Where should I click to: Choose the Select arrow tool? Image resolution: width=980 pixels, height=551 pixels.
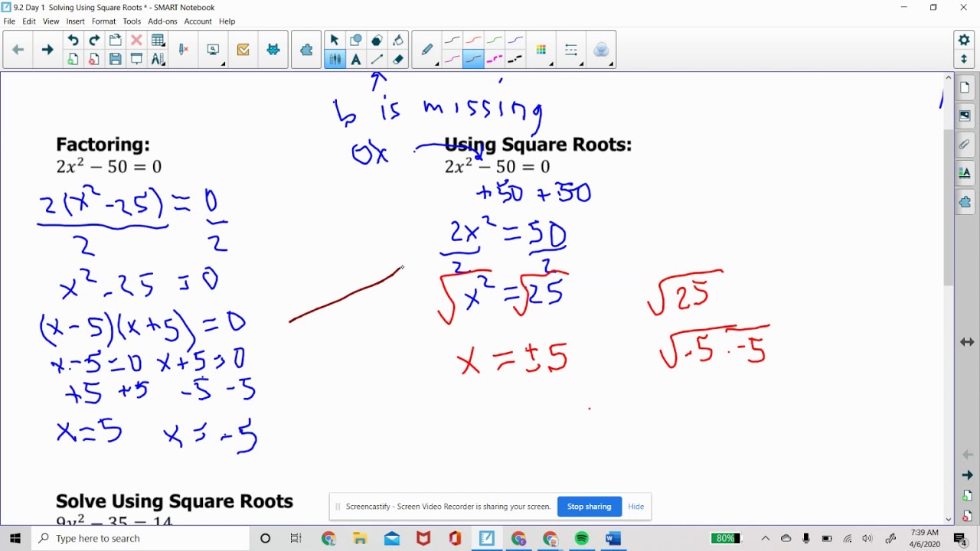[335, 41]
